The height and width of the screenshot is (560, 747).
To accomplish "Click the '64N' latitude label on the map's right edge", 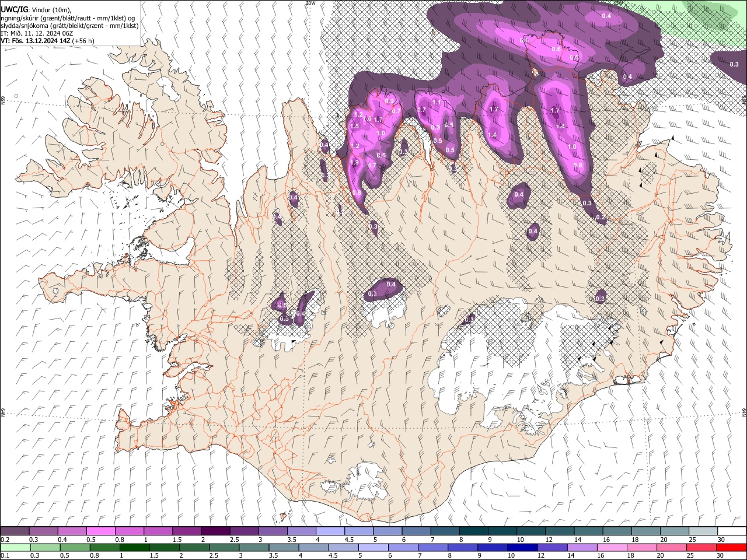I will (744, 412).
